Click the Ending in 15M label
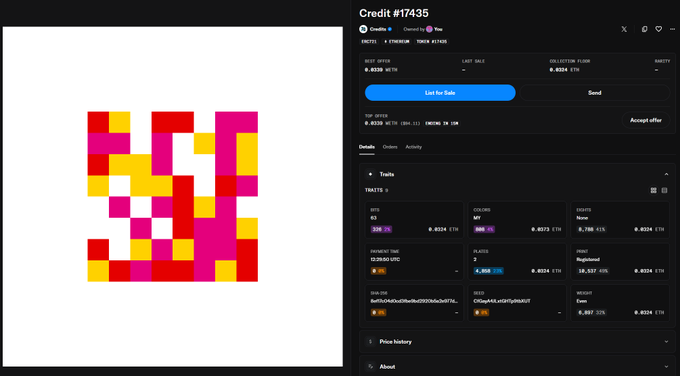680x376 pixels. pyautogui.click(x=441, y=124)
